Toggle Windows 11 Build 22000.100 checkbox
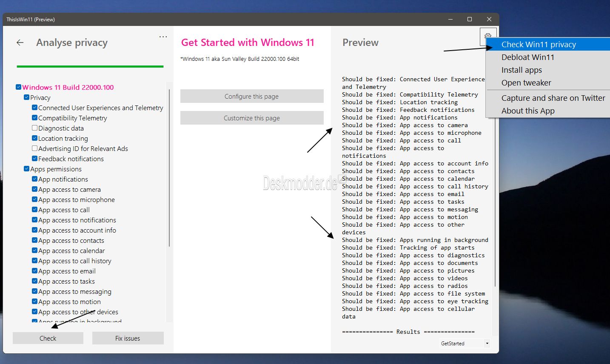Screen dimensions: 610x364 click(x=19, y=87)
